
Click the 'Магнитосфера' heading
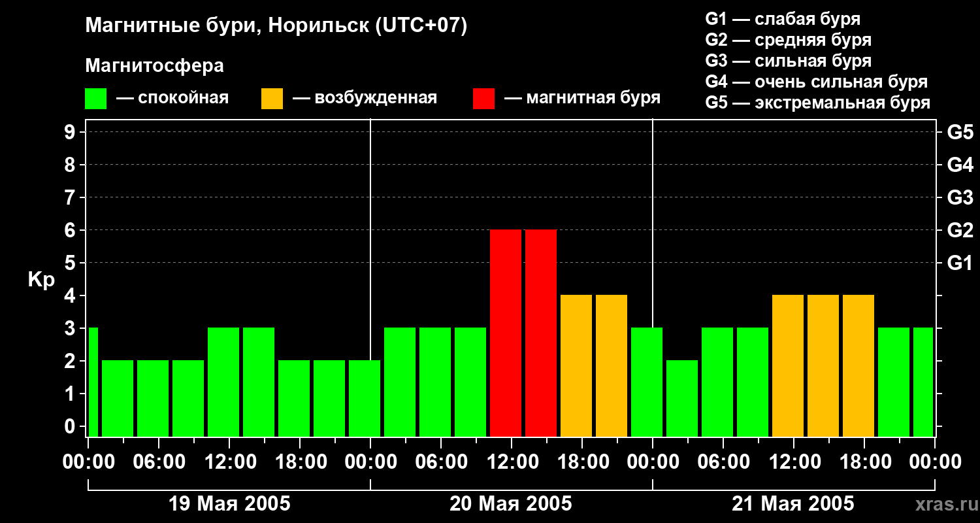155,66
